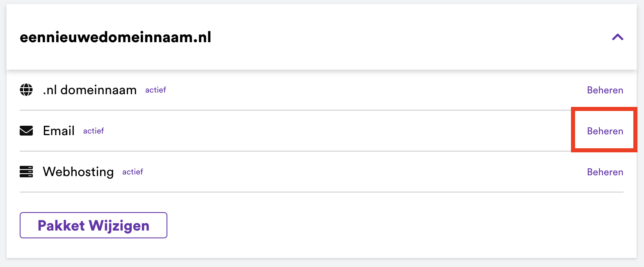Select the .nl domeinnaam label text
The height and width of the screenshot is (267, 644).
(x=89, y=90)
